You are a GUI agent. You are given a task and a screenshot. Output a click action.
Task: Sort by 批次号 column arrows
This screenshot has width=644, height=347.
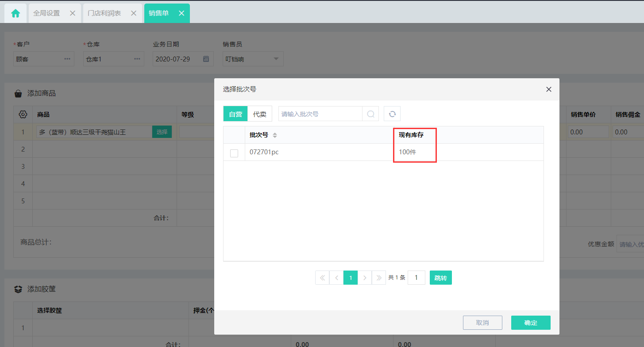[275, 135]
